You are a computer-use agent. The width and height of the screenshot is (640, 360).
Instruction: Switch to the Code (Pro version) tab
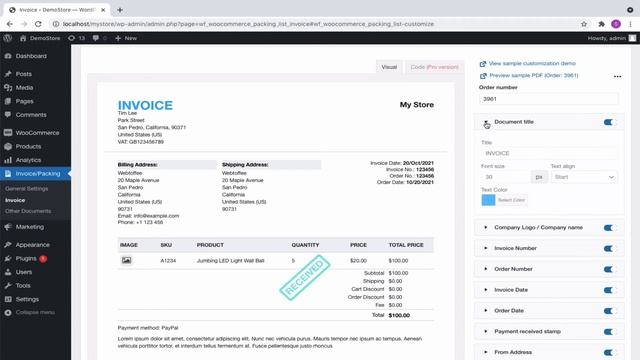click(434, 67)
